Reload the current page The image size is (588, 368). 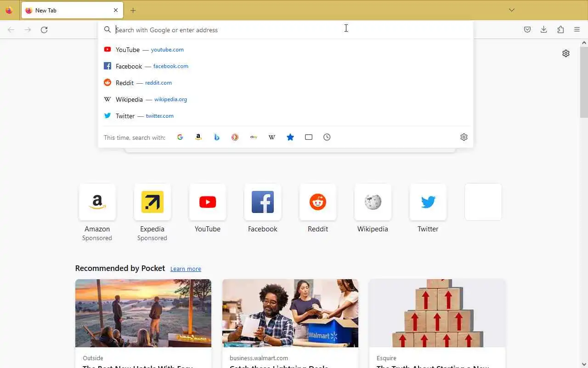[x=44, y=30]
